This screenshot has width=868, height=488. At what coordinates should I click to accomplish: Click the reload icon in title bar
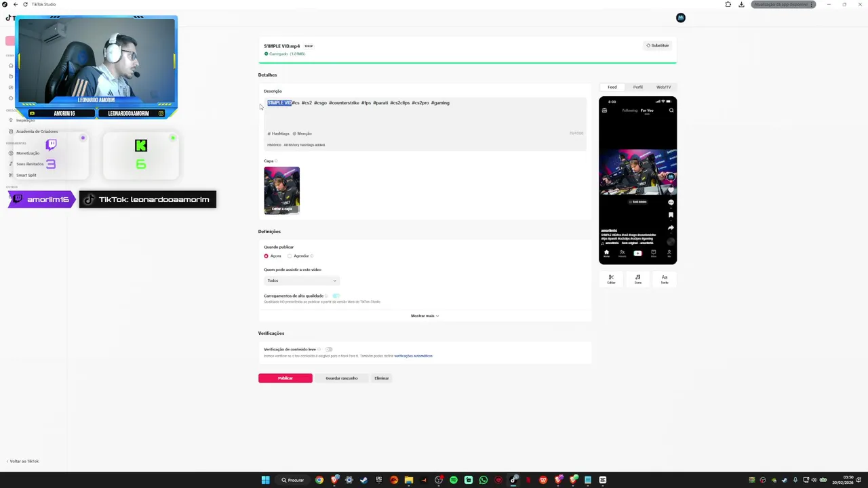(25, 4)
